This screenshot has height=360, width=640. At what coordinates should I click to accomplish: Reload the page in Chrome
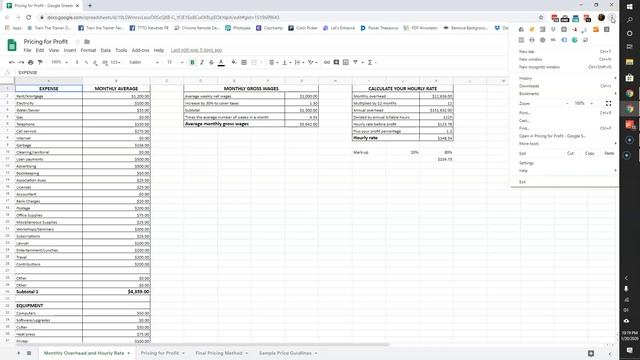29,18
